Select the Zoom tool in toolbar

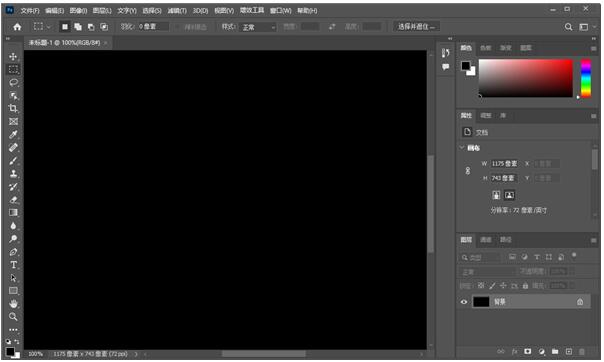tap(13, 317)
